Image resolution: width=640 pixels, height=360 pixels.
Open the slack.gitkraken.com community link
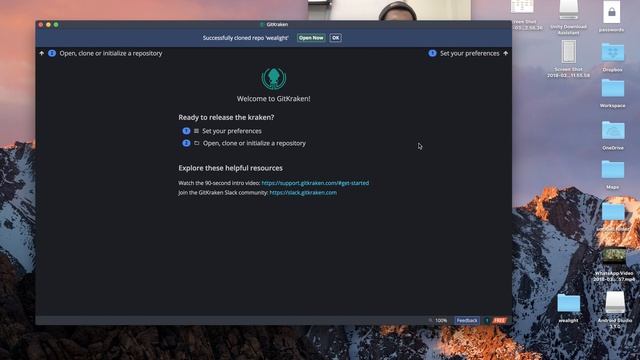coord(303,193)
